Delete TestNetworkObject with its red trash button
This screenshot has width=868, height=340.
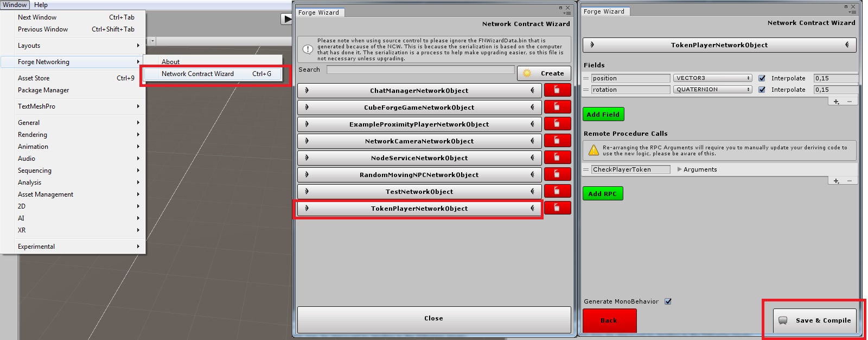tap(557, 191)
